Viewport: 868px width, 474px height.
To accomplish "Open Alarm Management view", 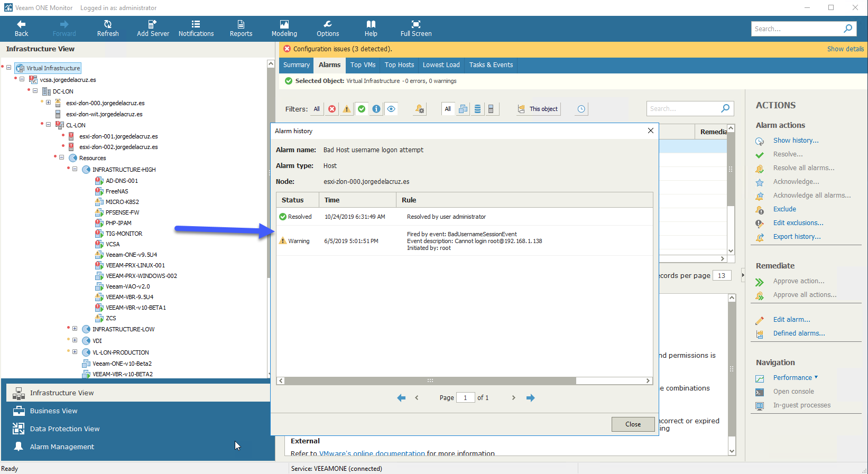I will click(x=62, y=447).
